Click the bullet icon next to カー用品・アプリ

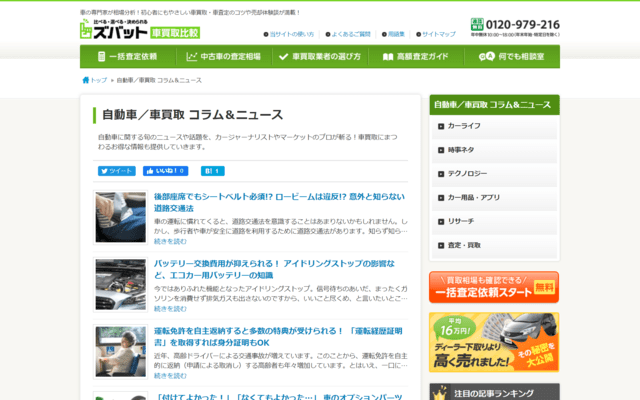click(441, 198)
